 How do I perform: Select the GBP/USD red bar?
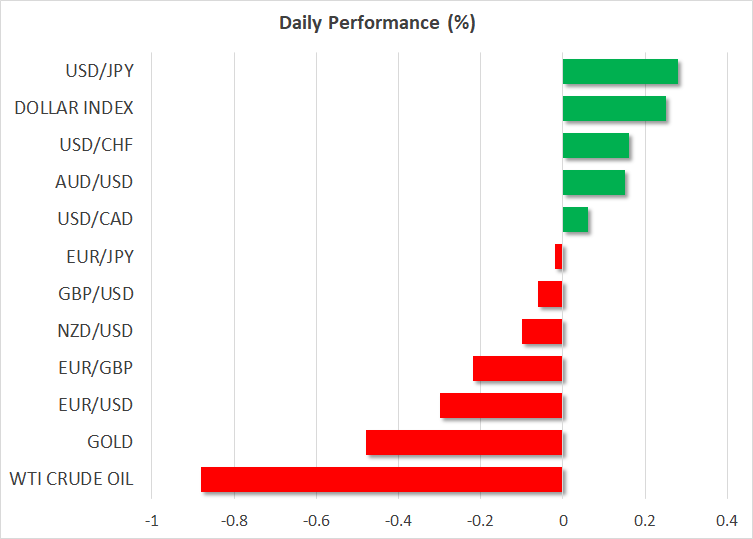point(550,294)
